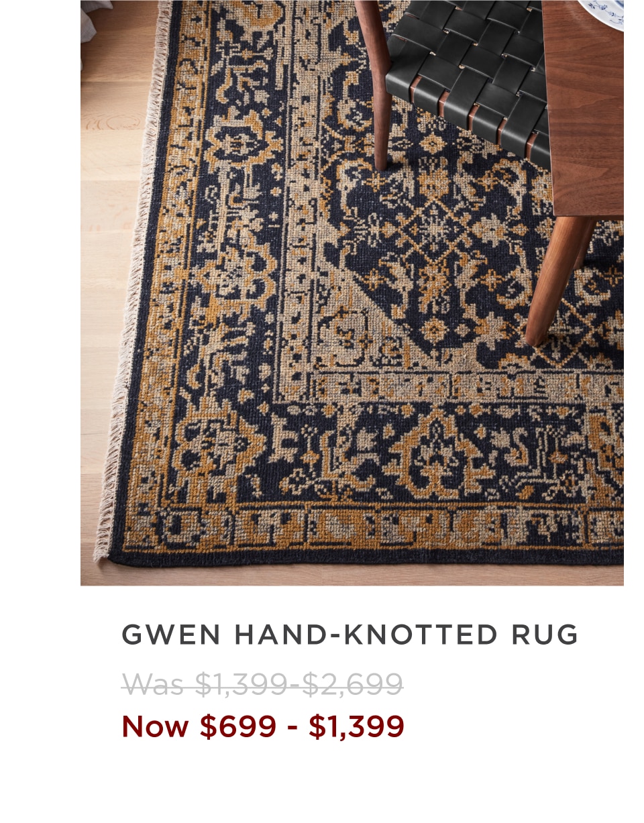Click the GWEN HAND-KNOTTED RUG title
The height and width of the screenshot is (823, 644).
[x=350, y=635]
